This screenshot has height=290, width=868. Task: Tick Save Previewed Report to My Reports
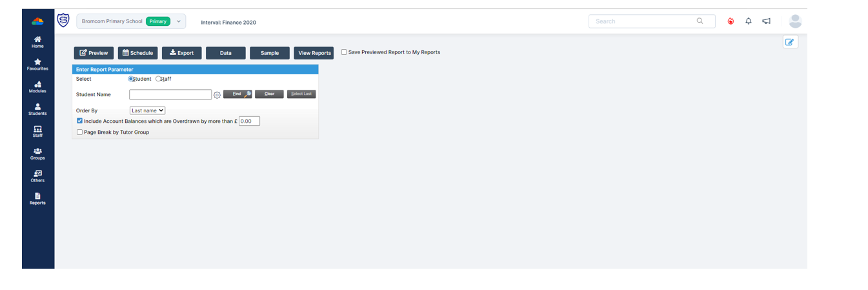pos(344,52)
